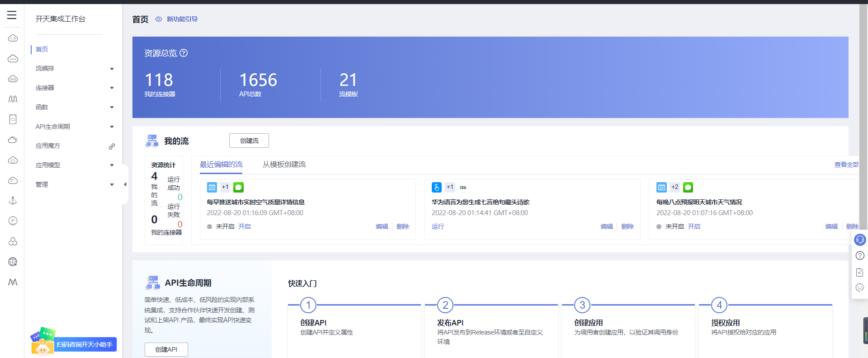The height and width of the screenshot is (358, 868).
Task: Switch to the 最近编辑的流 tab
Action: pos(221,165)
